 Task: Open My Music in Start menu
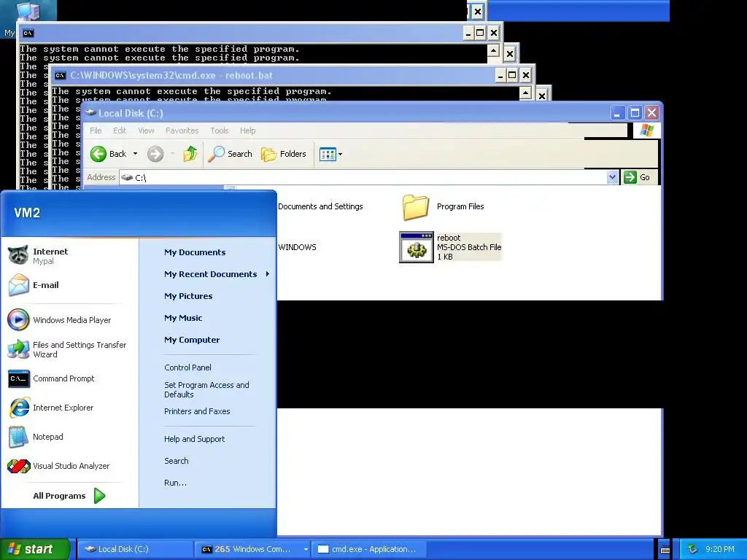coord(183,318)
